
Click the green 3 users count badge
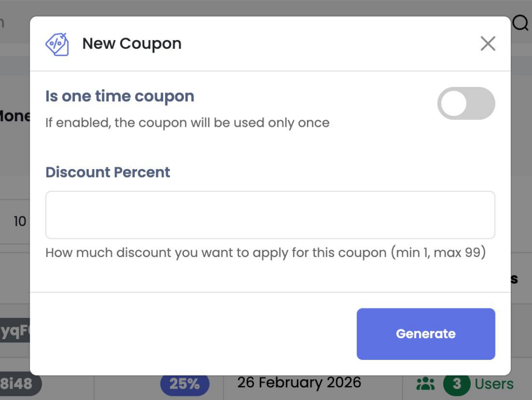pos(457,384)
